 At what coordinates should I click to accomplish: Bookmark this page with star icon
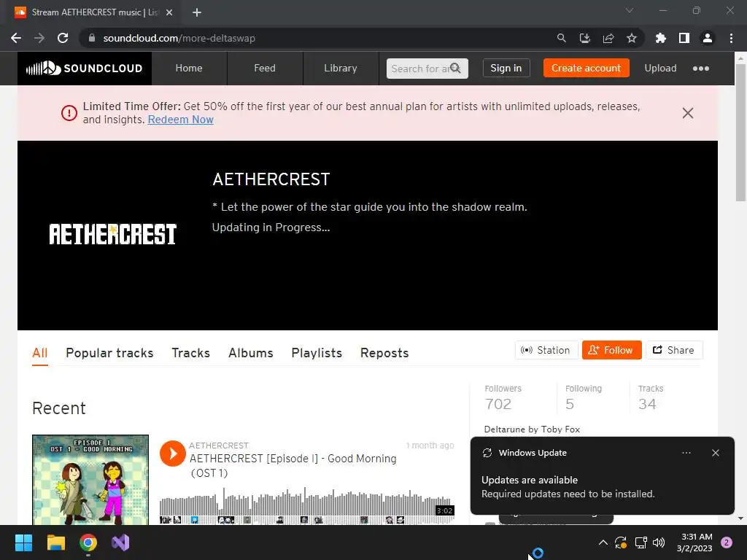tap(632, 38)
